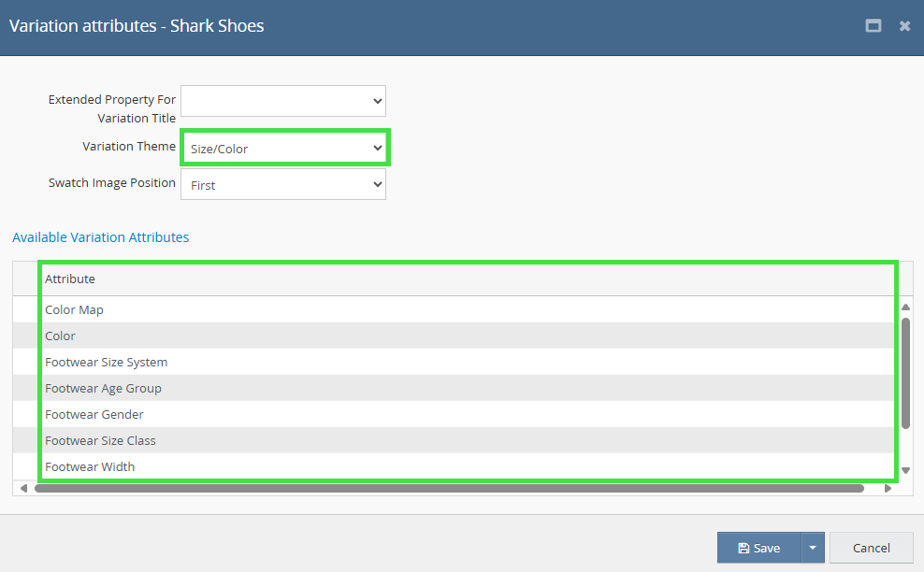Maximize the Variation attributes dialog

(873, 26)
